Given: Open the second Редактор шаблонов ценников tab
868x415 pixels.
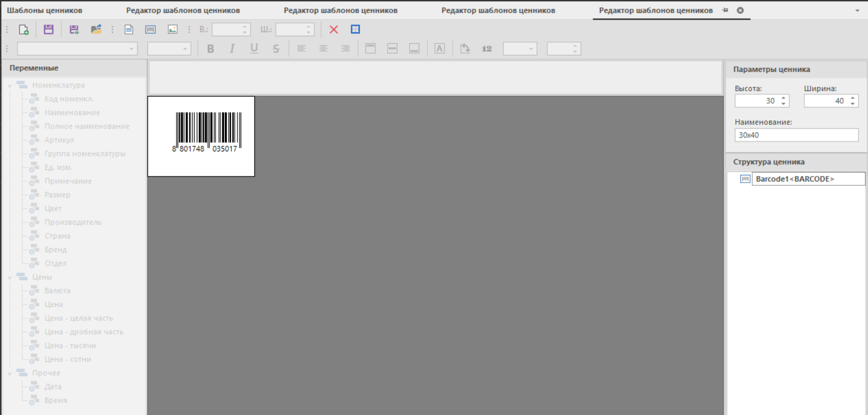Looking at the screenshot, I should click(x=341, y=10).
